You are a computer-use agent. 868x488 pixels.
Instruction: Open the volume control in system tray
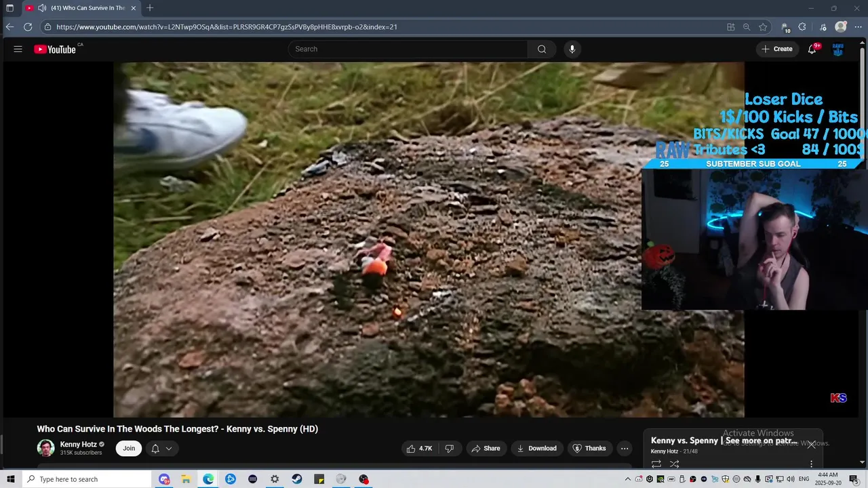(790, 479)
